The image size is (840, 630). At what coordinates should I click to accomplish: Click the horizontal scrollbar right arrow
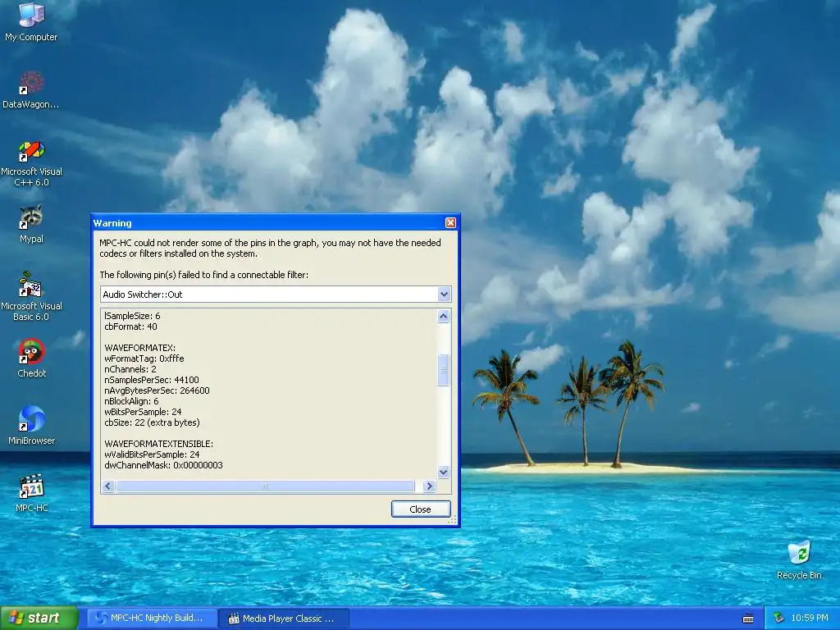429,486
